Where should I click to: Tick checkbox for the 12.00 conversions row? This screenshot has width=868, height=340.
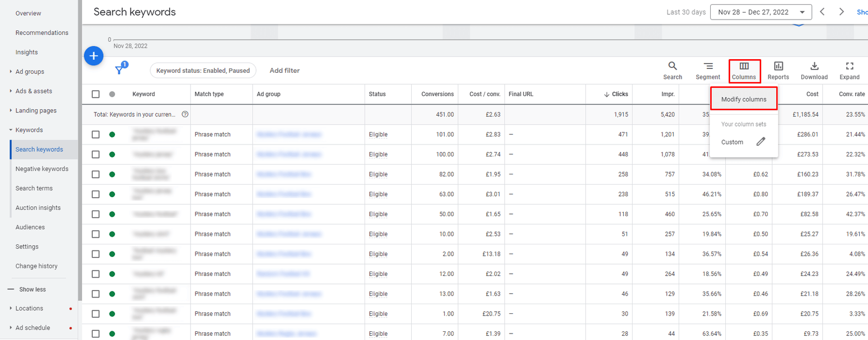(x=95, y=274)
